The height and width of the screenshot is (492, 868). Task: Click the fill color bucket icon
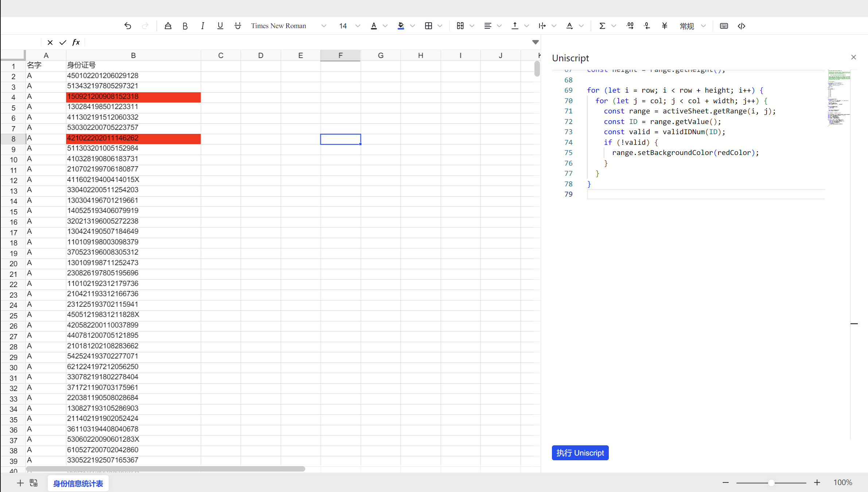pyautogui.click(x=401, y=26)
